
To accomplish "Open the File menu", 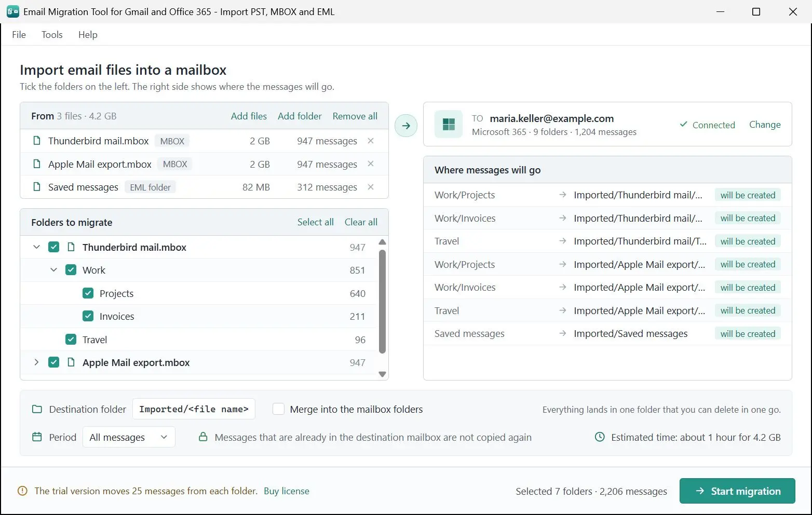I will [x=19, y=35].
